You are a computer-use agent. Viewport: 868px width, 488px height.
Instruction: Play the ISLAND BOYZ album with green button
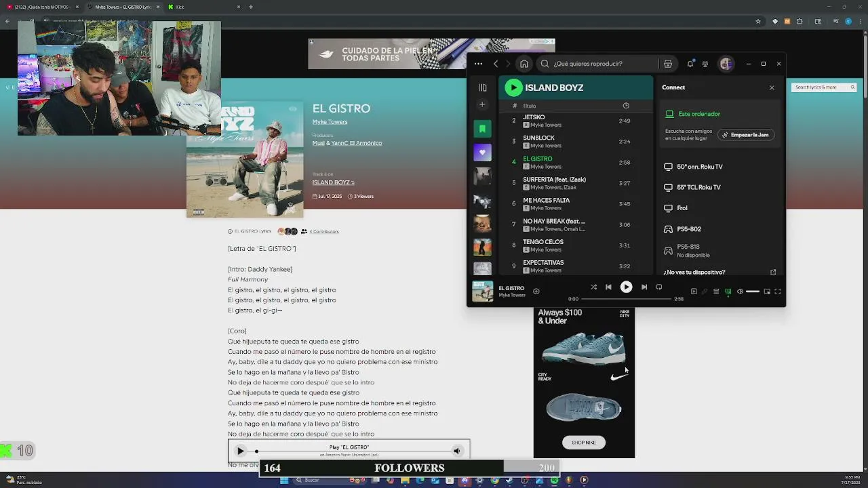coord(513,87)
